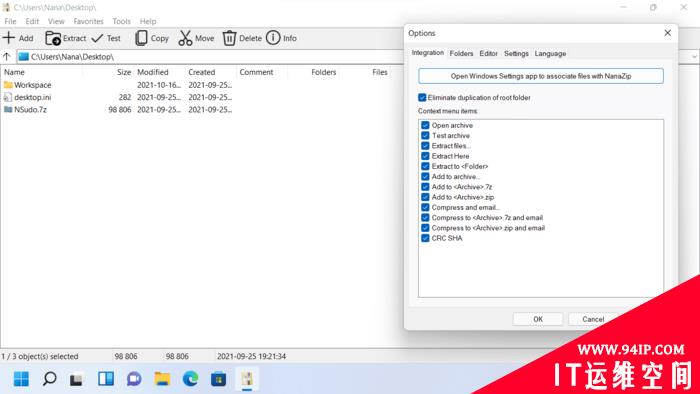Viewport: 700px width, 394px height.
Task: Switch to the Language tab
Action: point(550,54)
